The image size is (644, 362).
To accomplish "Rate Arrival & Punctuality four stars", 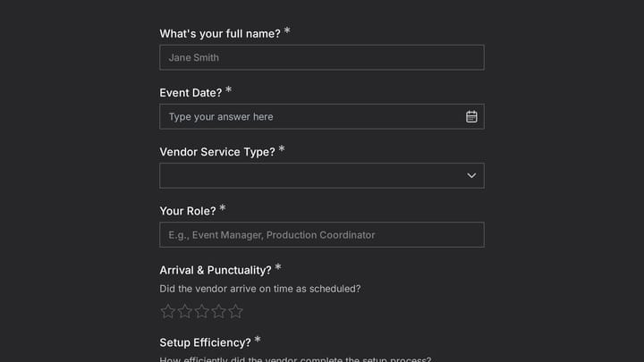I will [x=218, y=311].
